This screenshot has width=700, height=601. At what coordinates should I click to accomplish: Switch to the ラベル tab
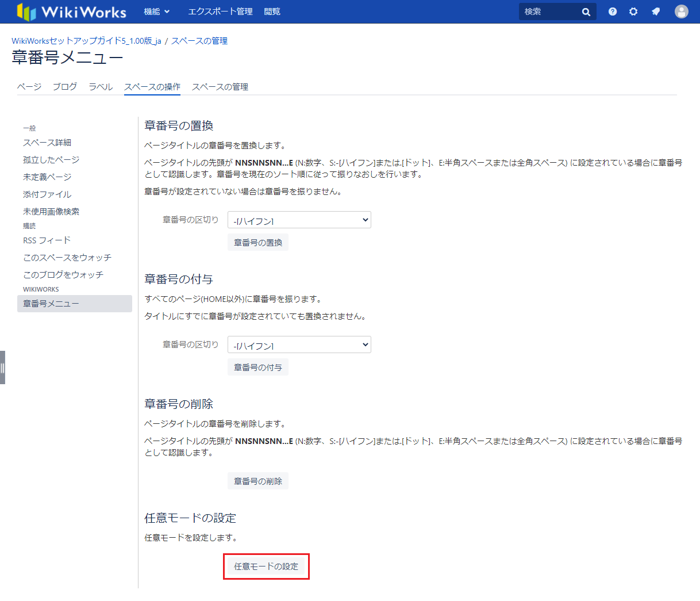[x=101, y=87]
